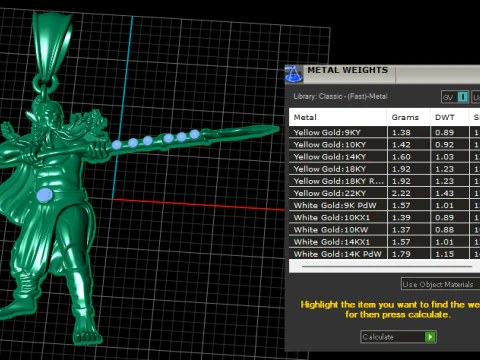The height and width of the screenshot is (360, 480).
Task: Select White Gold:14K PdW row
Action: (384, 254)
